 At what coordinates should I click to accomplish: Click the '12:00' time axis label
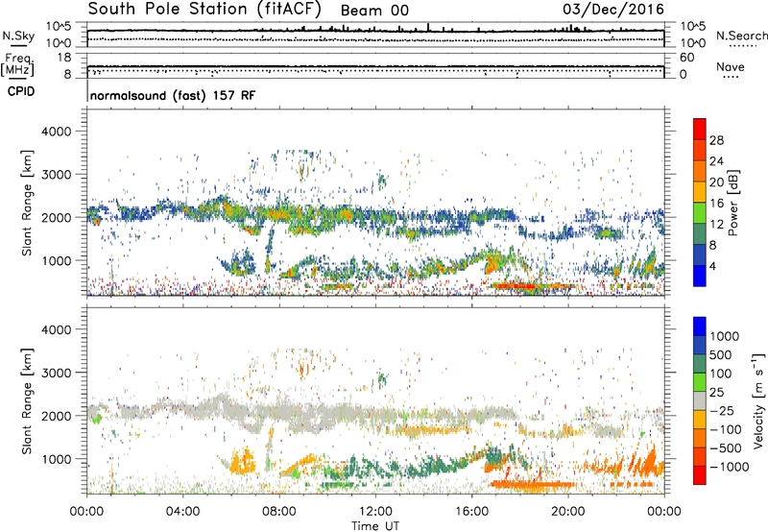[x=375, y=512]
